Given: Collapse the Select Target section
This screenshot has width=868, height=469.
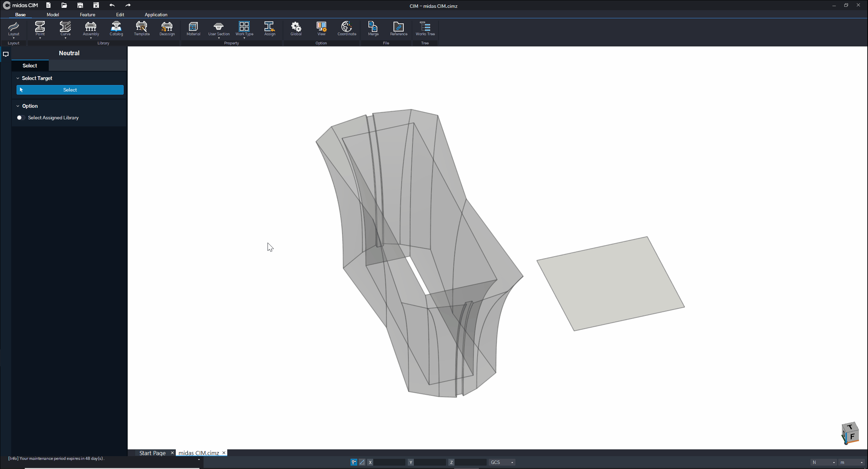Looking at the screenshot, I should (18, 78).
